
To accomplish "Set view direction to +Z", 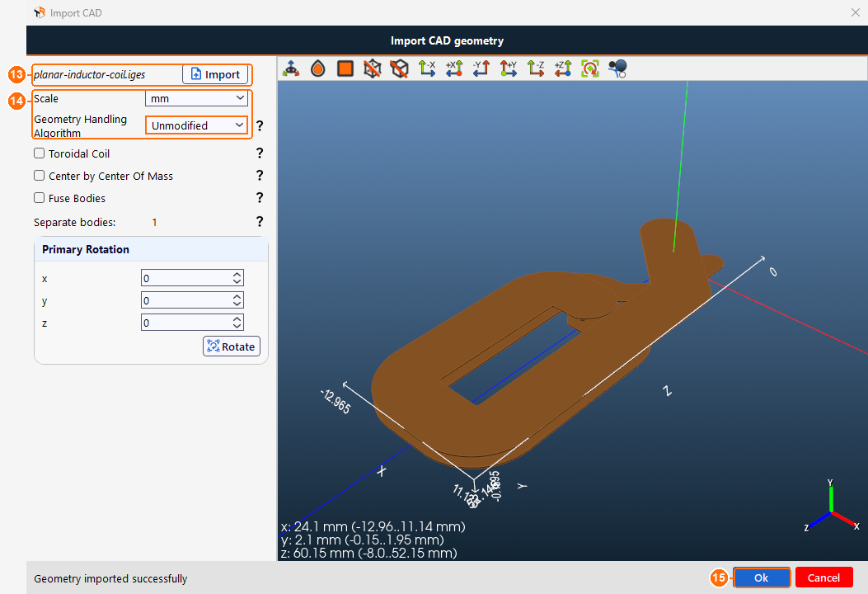I will [562, 68].
